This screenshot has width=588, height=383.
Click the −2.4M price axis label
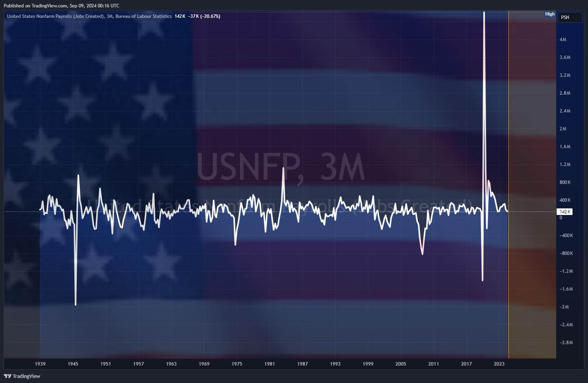click(566, 325)
